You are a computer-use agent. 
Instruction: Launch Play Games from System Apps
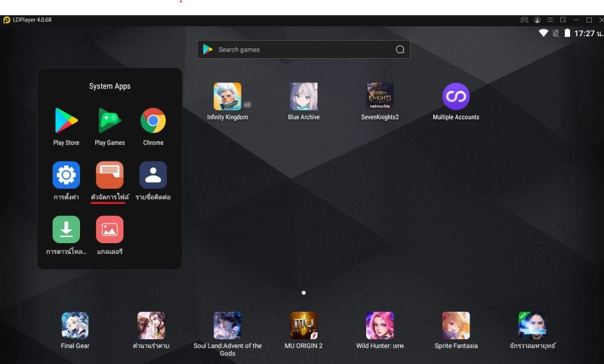coord(109,121)
